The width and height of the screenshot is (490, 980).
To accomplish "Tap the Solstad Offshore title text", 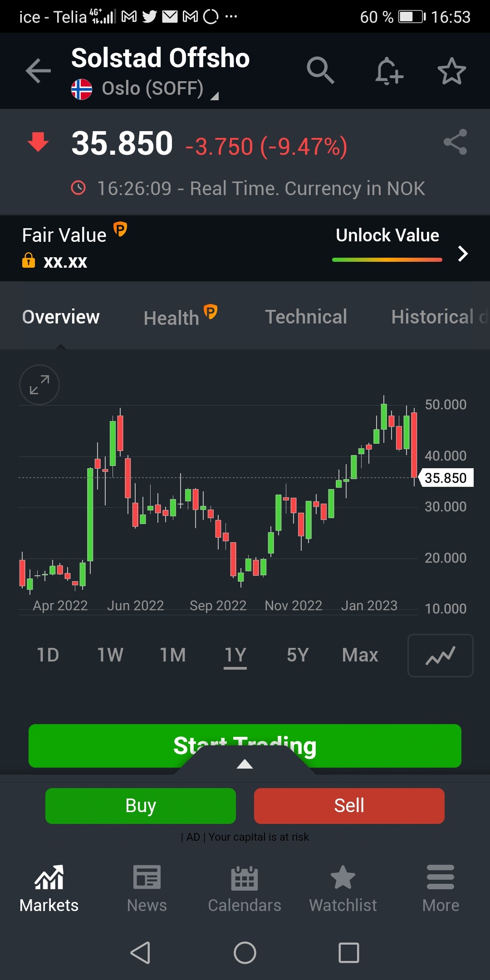I will click(x=161, y=58).
